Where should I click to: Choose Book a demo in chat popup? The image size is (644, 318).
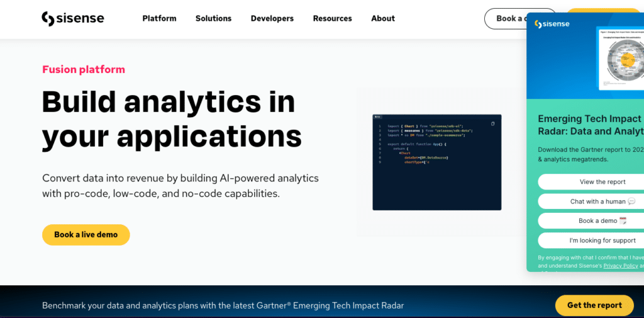pos(591,221)
